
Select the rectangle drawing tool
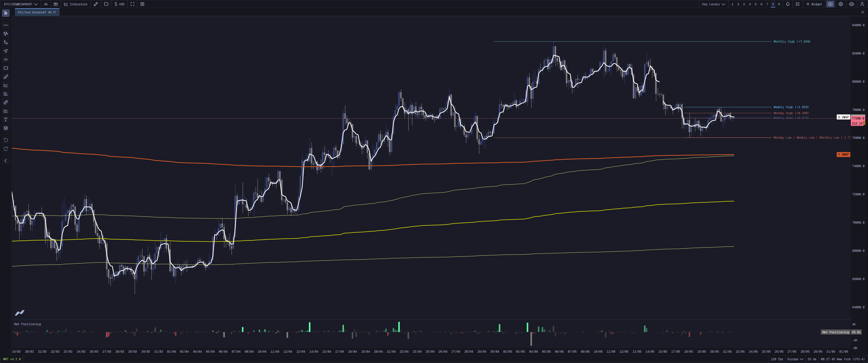[x=6, y=68]
